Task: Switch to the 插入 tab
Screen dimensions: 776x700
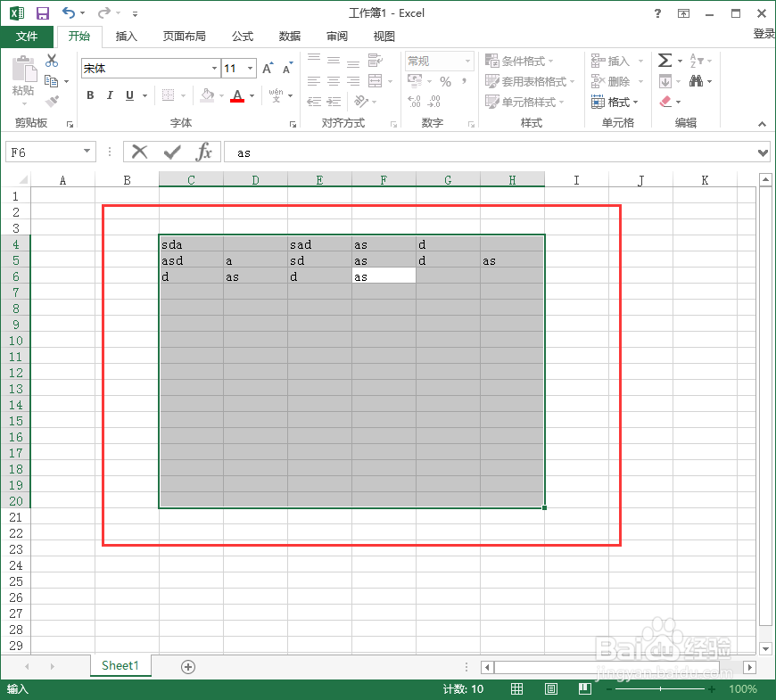Action: click(x=126, y=36)
